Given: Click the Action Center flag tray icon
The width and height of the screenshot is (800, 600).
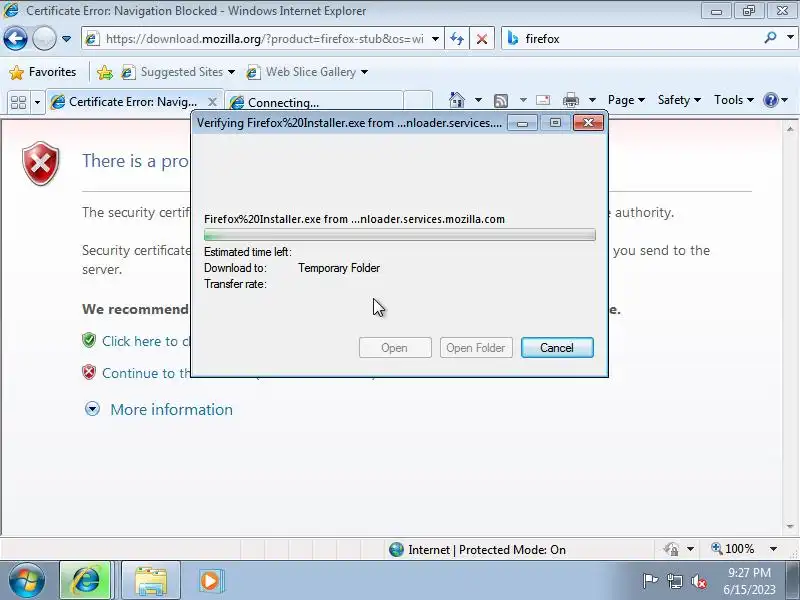Looking at the screenshot, I should (x=650, y=581).
